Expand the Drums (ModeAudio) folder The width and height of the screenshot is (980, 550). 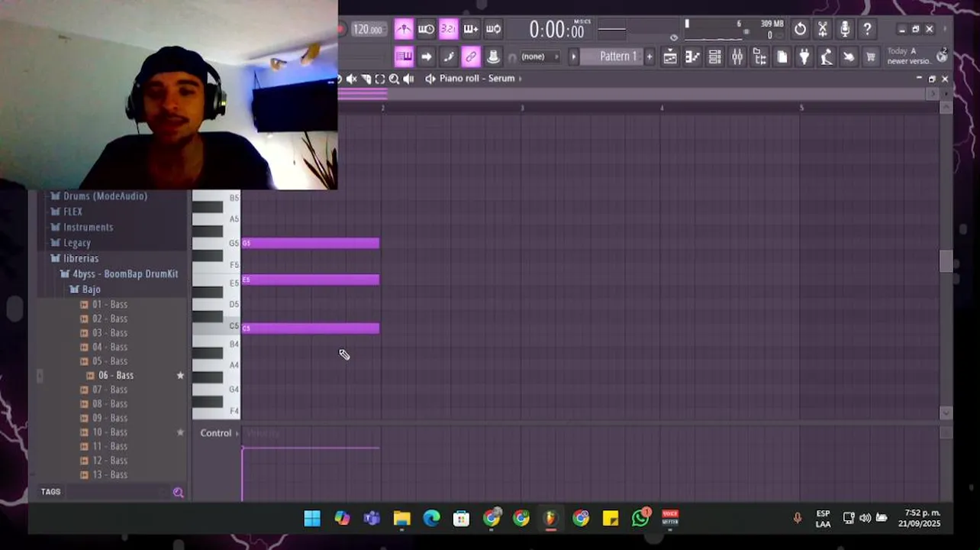pos(98,196)
